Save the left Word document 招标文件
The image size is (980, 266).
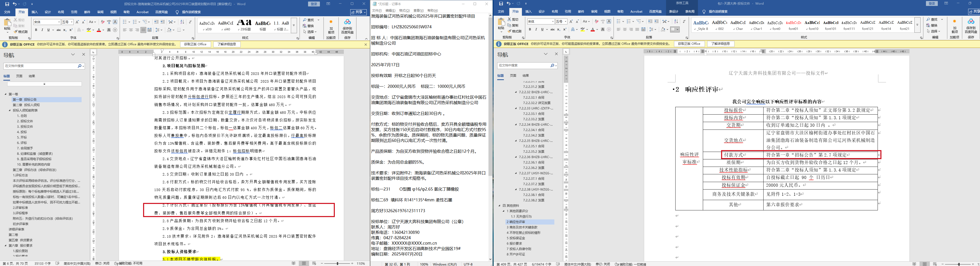pyautogui.click(x=7, y=4)
